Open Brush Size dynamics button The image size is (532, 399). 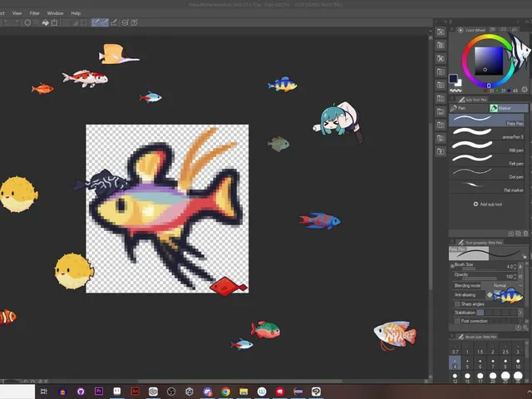tap(521, 267)
